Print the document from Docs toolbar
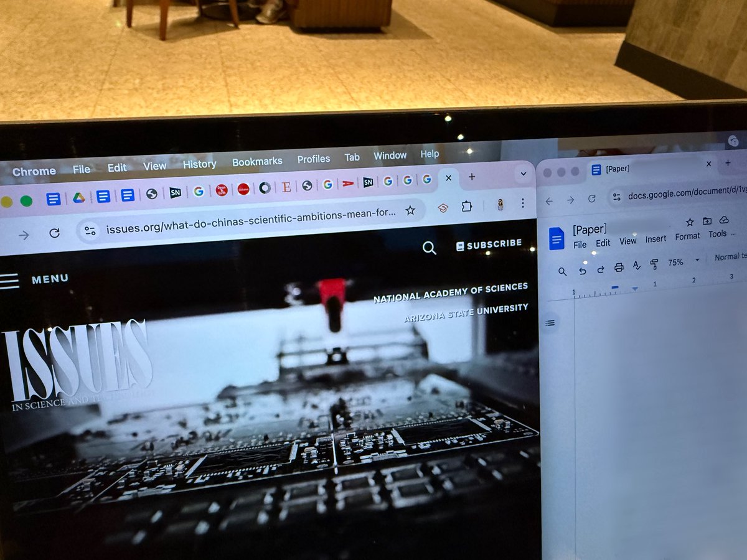The image size is (747, 560). (x=618, y=268)
